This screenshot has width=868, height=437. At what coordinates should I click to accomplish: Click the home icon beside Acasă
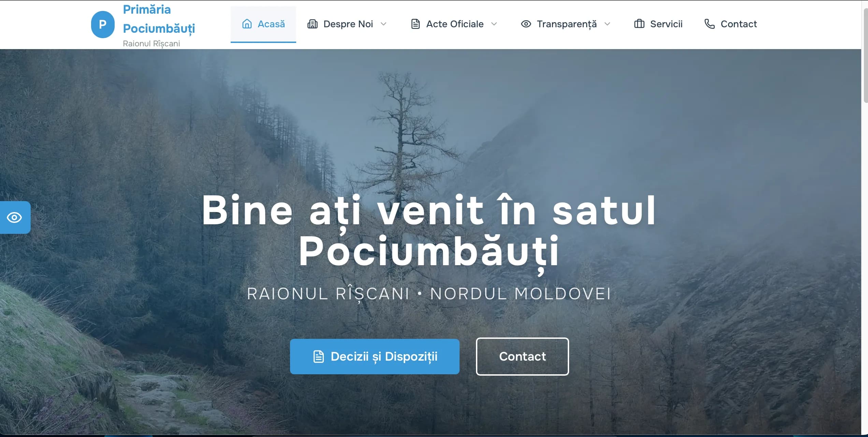(247, 24)
